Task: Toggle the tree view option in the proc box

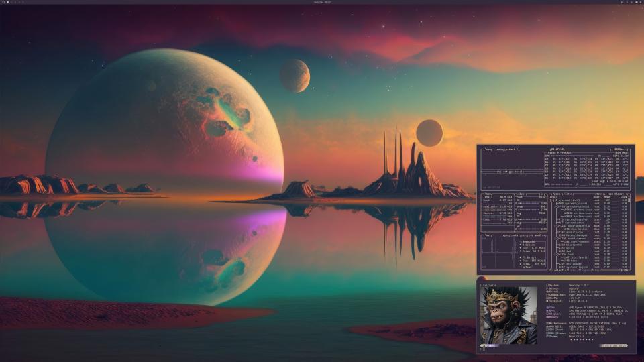Action: click(x=599, y=194)
